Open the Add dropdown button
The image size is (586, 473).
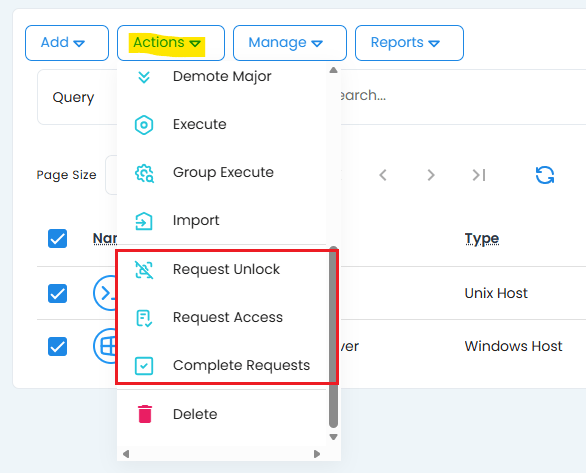pos(67,43)
